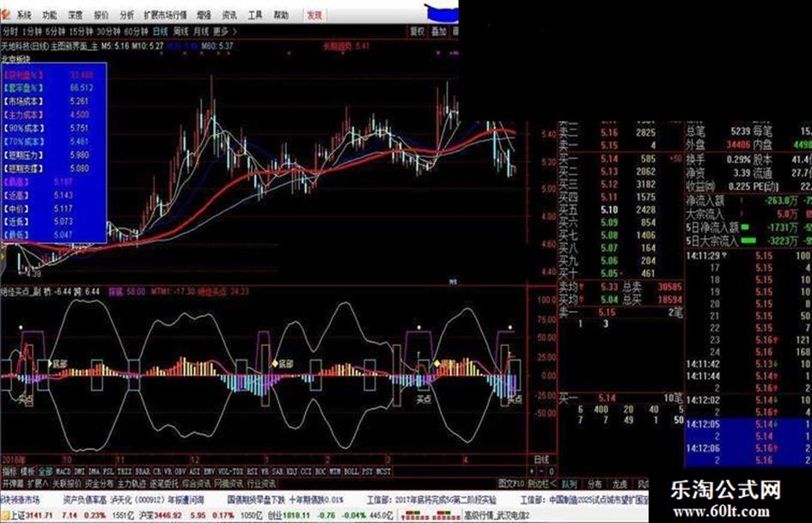Select the 全部 indicator filter
The height and width of the screenshot is (523, 812).
46,471
